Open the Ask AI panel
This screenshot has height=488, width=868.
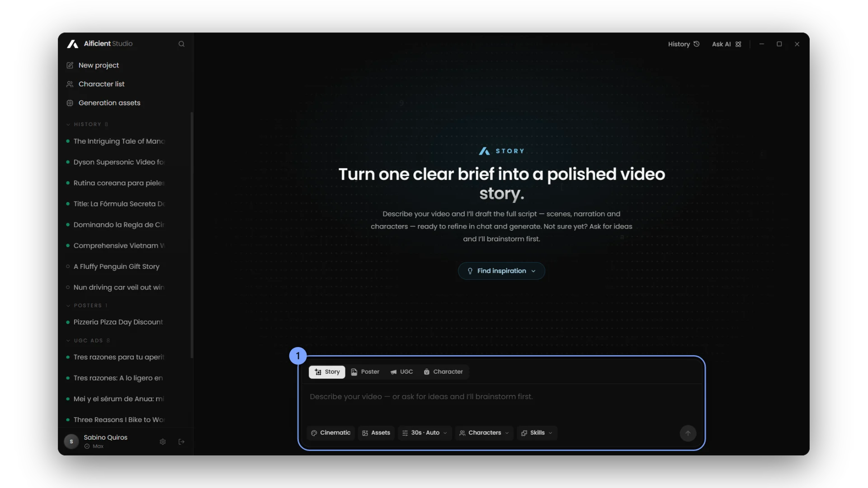coord(726,44)
